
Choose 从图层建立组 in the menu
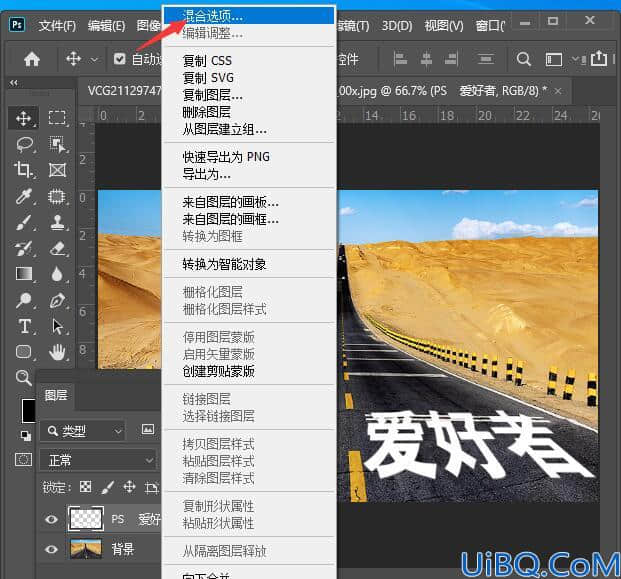(x=249, y=129)
